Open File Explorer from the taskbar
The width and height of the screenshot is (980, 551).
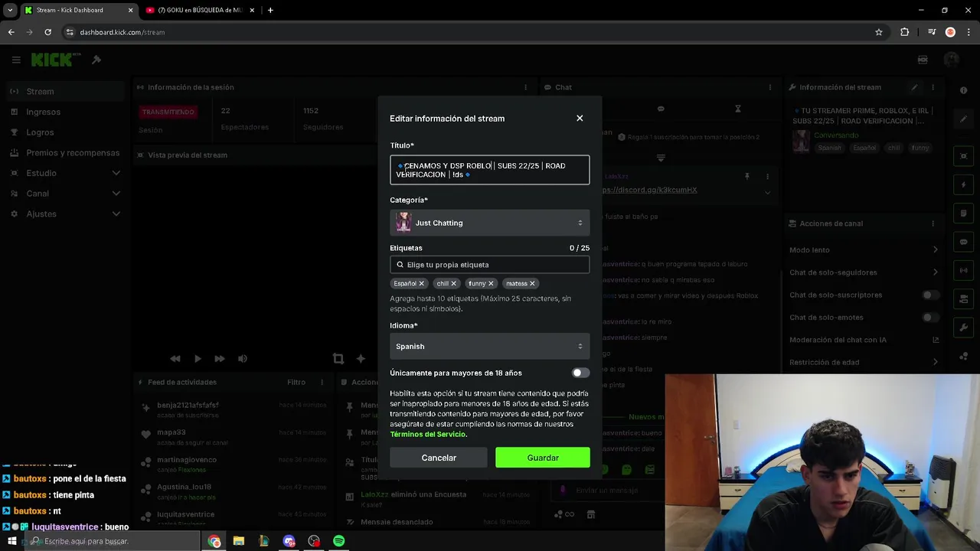pos(239,541)
